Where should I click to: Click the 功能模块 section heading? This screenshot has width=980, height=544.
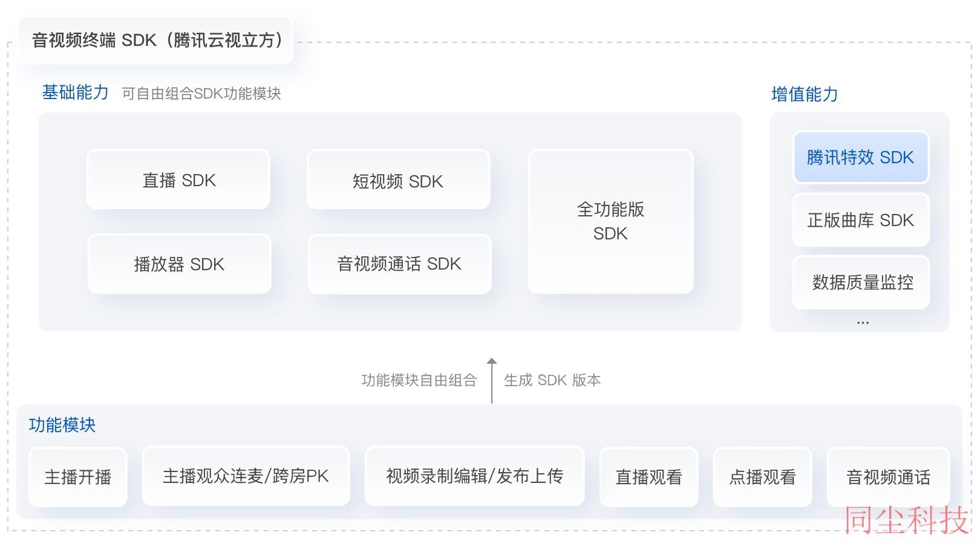tap(62, 425)
